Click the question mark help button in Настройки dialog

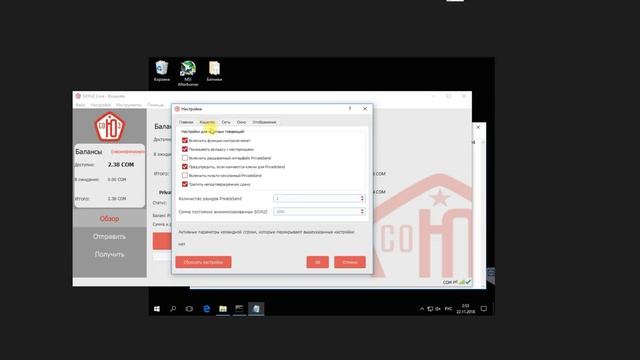click(350, 109)
